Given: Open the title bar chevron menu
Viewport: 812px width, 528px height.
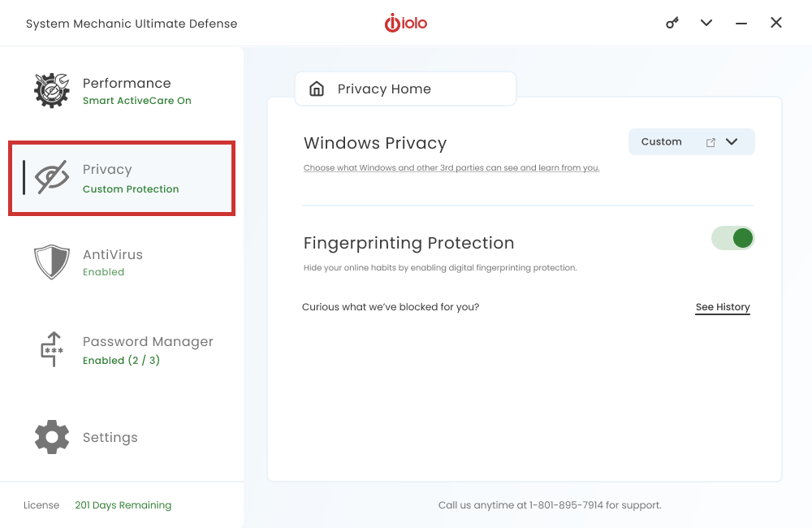Looking at the screenshot, I should point(706,23).
